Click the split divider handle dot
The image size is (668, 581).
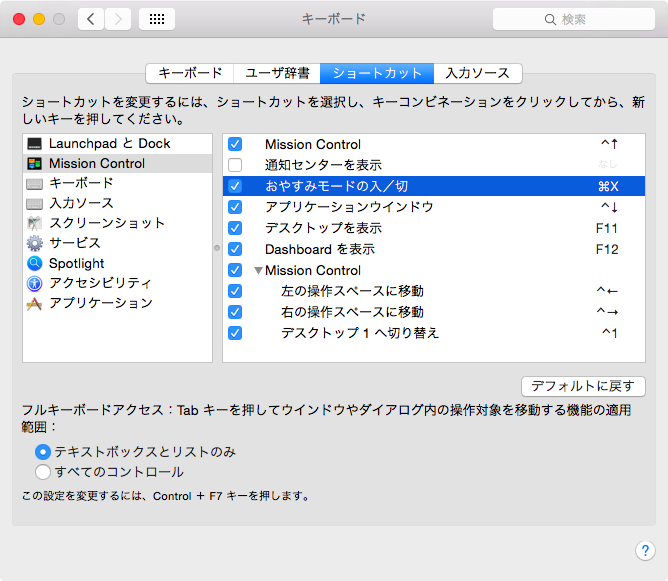click(217, 248)
